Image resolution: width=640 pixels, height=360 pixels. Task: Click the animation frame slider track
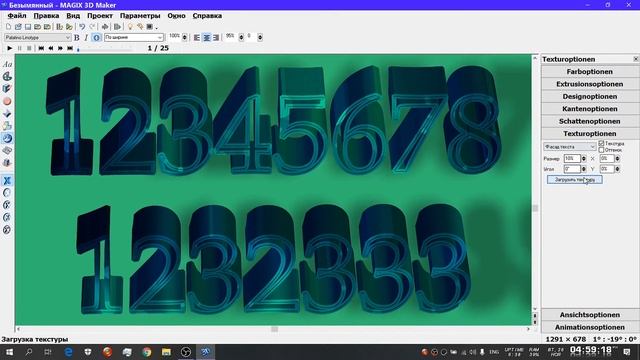pos(105,49)
